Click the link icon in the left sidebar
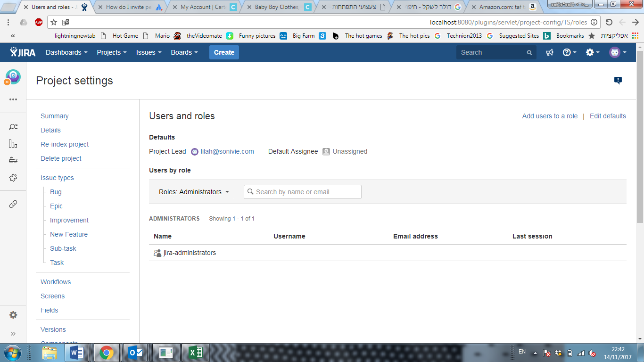Image resolution: width=644 pixels, height=362 pixels. coord(13,204)
